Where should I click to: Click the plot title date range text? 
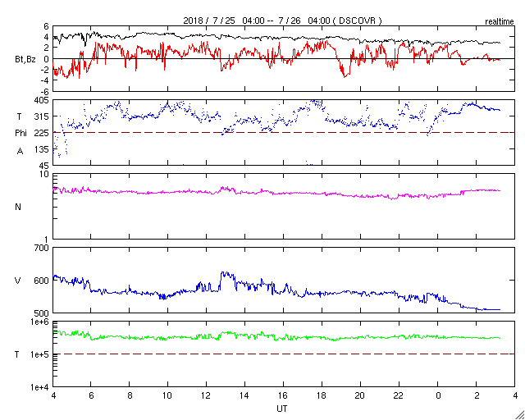point(282,21)
